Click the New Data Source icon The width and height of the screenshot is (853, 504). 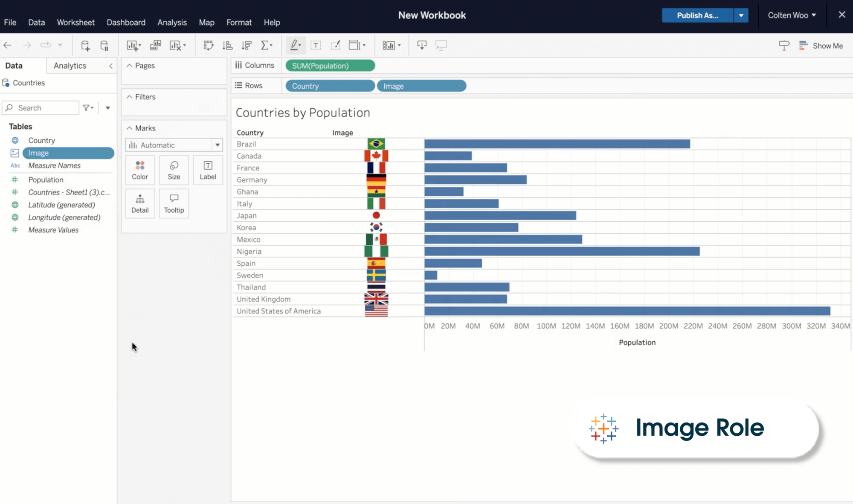point(85,46)
